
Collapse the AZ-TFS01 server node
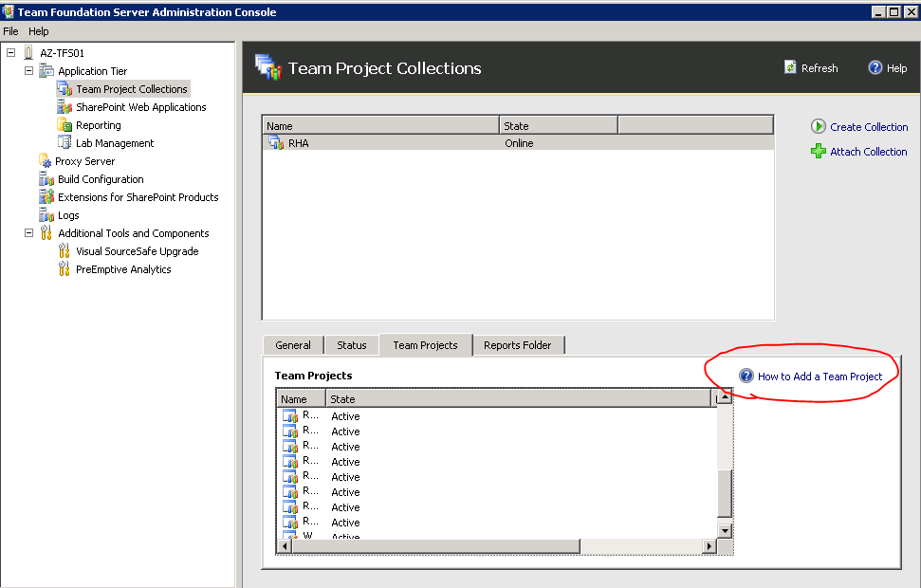tap(9, 52)
